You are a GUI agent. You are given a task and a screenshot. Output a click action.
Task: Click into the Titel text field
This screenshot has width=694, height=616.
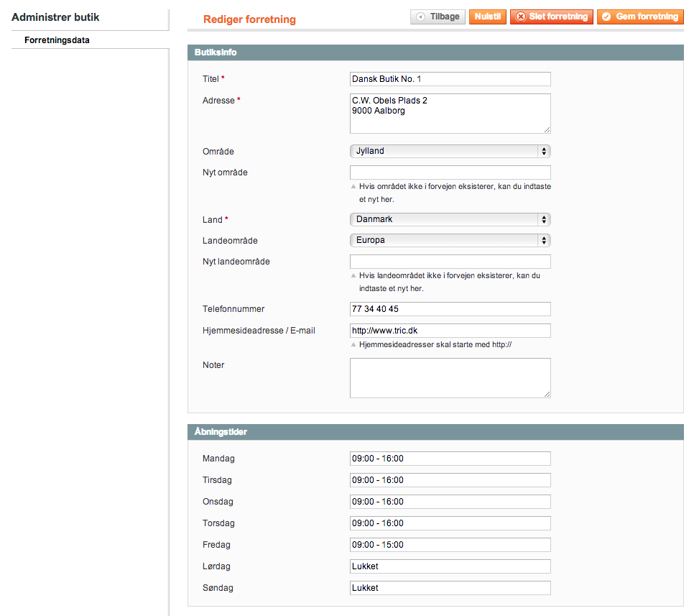pos(450,79)
